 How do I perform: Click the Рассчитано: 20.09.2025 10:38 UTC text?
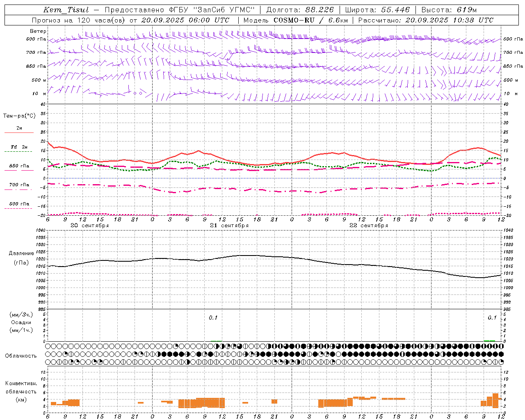[426, 20]
